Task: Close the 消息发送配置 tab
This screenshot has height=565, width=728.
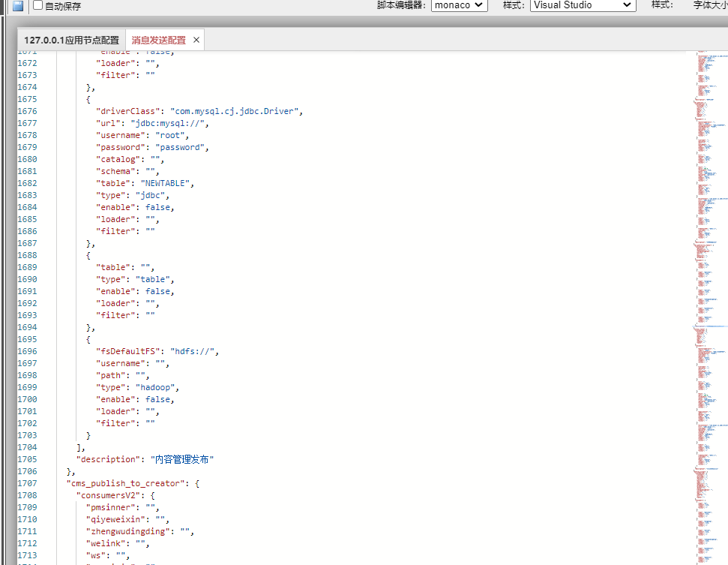Action: click(196, 40)
